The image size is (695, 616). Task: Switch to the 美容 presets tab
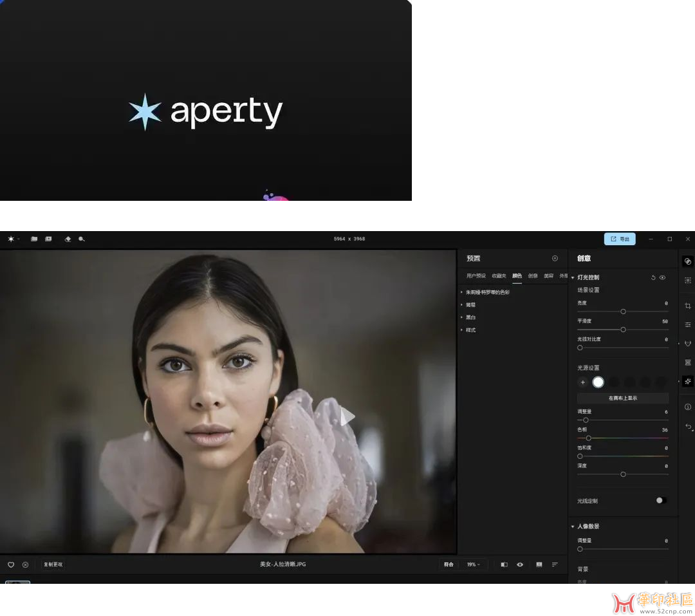point(549,276)
